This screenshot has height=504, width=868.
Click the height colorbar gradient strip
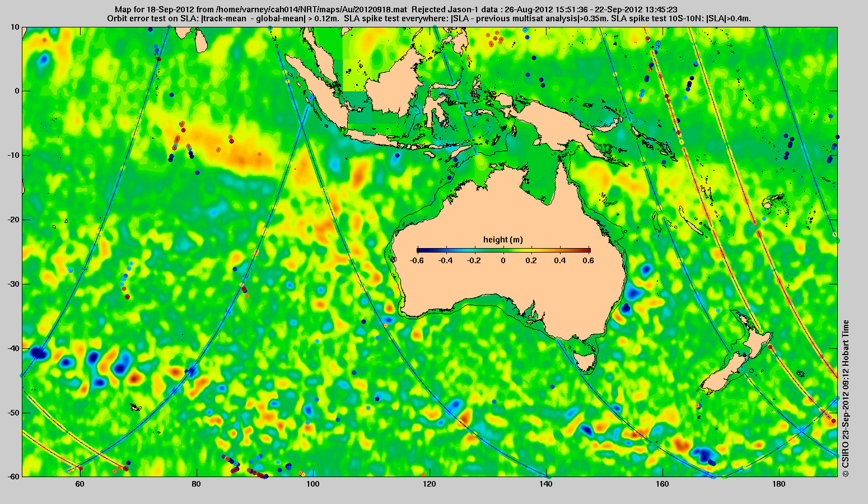click(x=503, y=250)
